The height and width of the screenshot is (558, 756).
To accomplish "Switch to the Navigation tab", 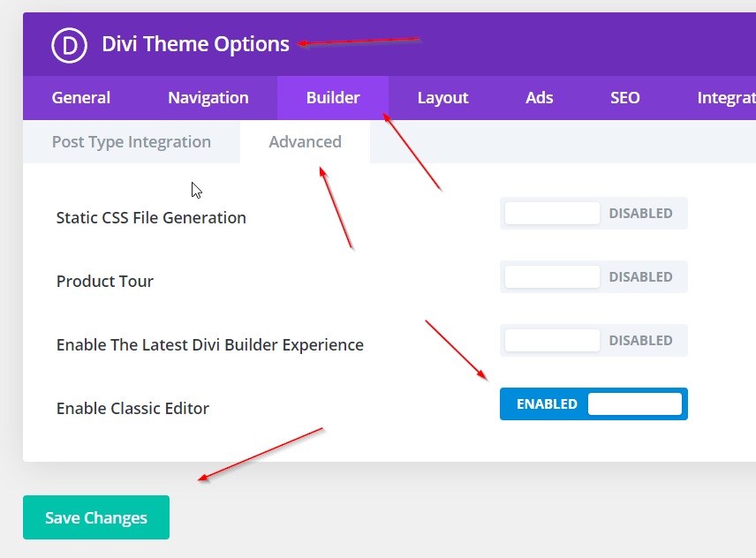I will tap(208, 98).
